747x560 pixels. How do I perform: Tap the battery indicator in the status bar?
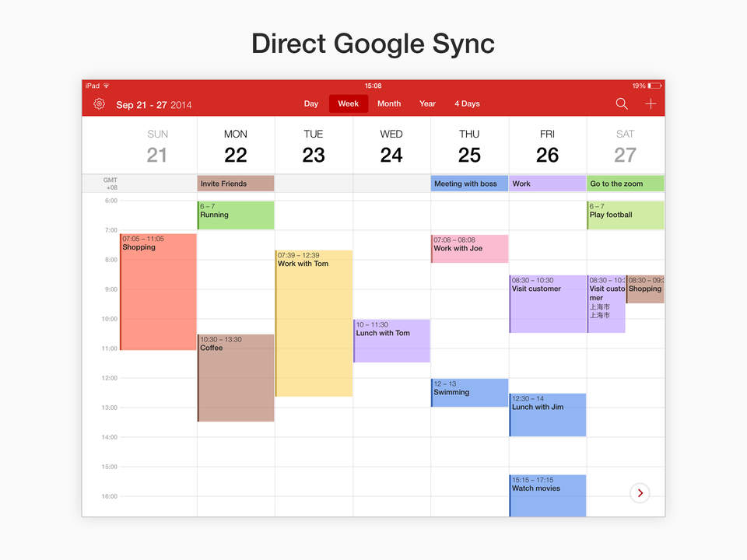coord(654,86)
